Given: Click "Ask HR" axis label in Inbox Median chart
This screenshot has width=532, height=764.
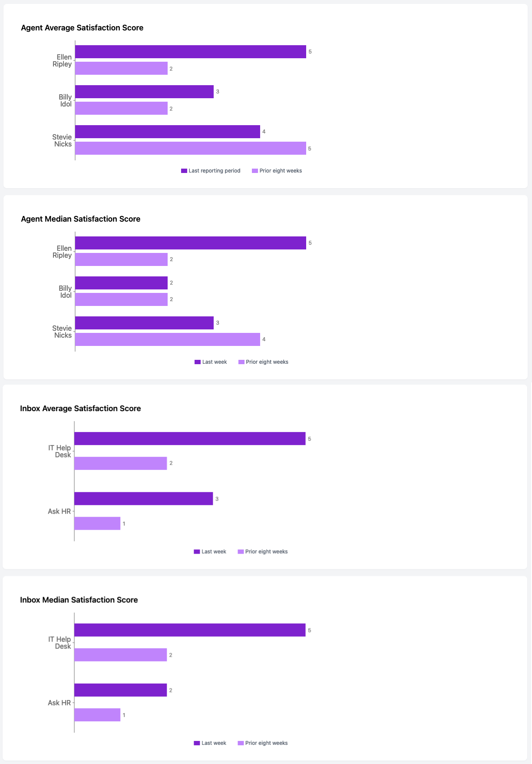Looking at the screenshot, I should [x=59, y=703].
